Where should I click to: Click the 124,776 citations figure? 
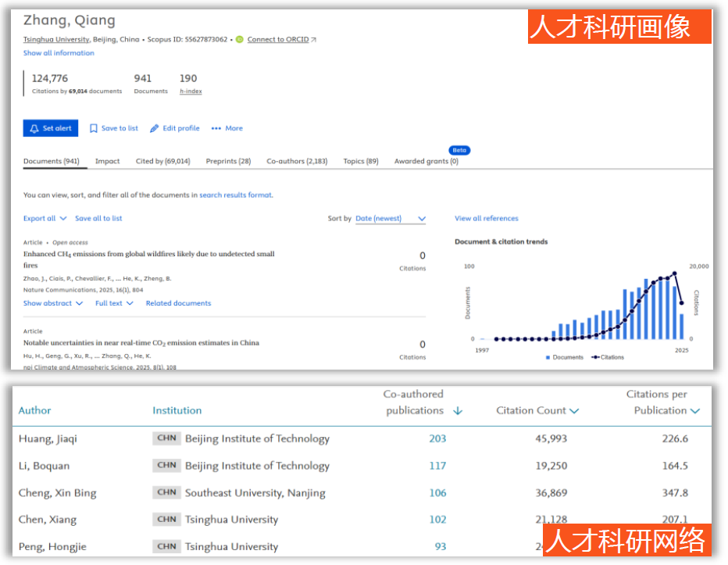tap(50, 78)
